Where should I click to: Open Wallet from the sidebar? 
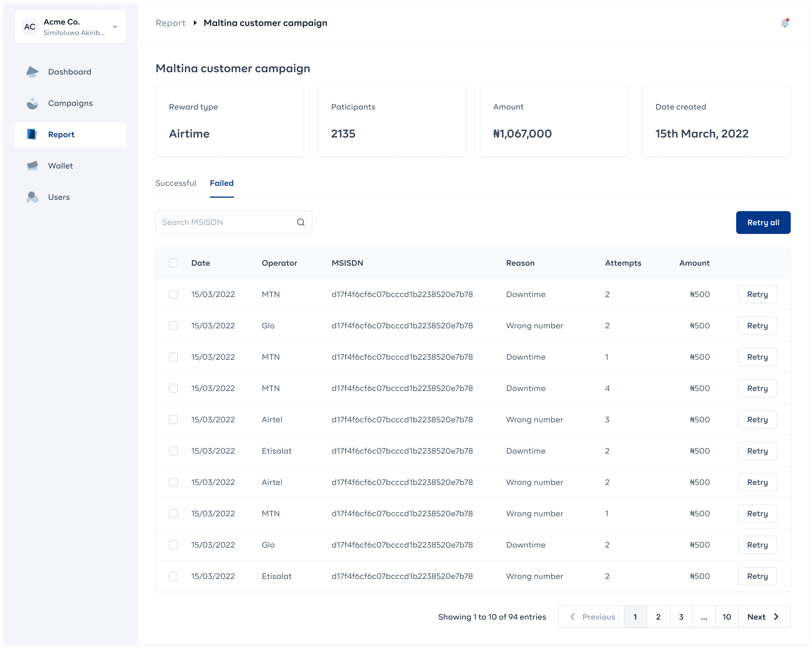[70, 165]
